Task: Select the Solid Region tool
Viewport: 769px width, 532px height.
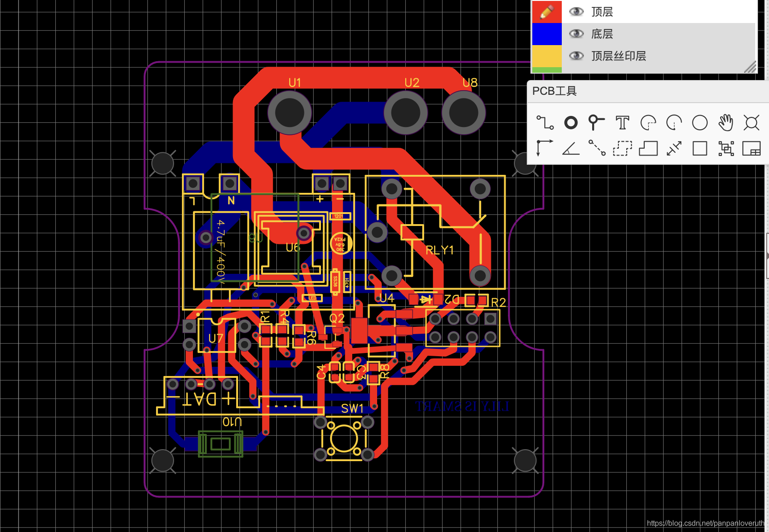Action: [x=648, y=149]
